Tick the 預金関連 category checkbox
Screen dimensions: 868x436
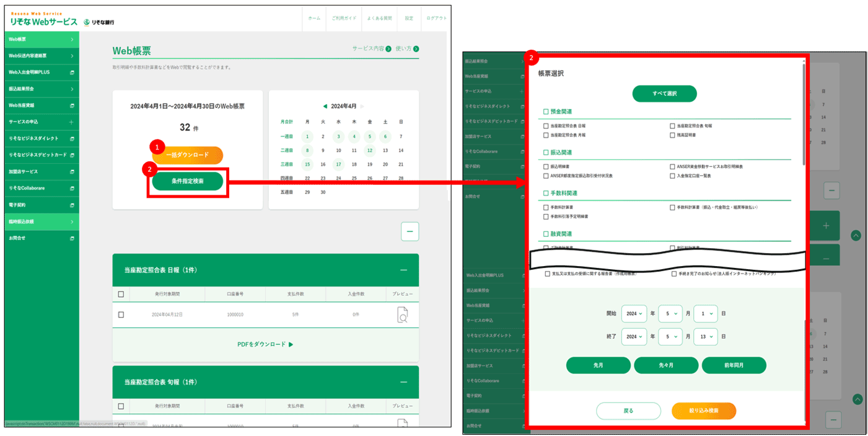coord(546,112)
